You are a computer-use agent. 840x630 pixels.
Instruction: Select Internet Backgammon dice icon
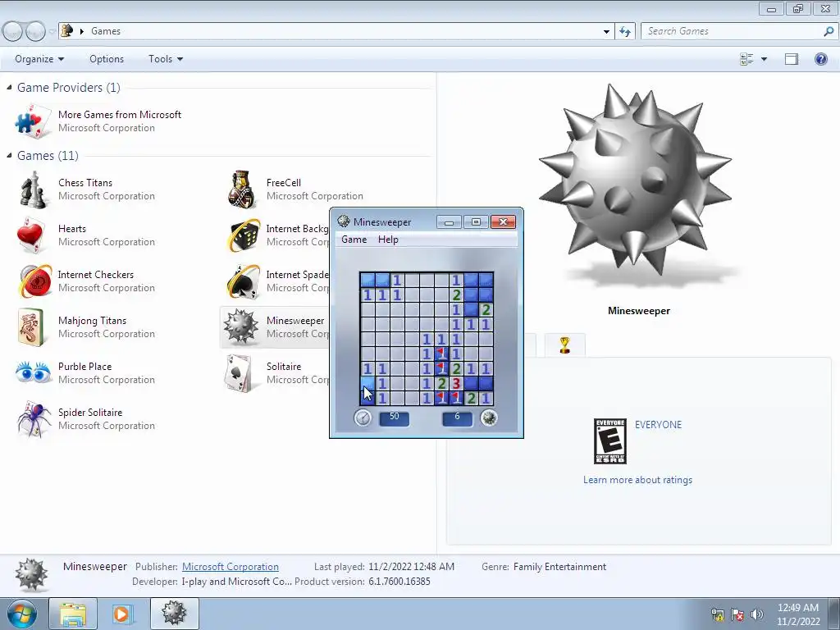pyautogui.click(x=244, y=235)
